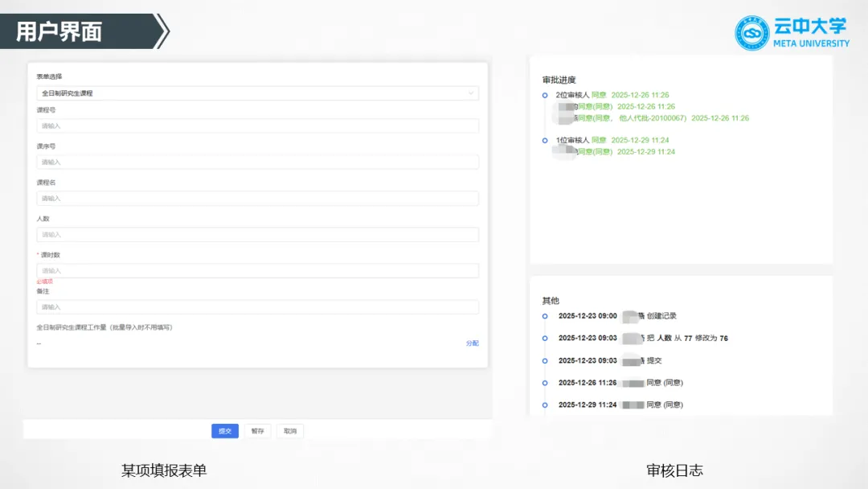The height and width of the screenshot is (489, 868).
Task: Focus the 备注 input field
Action: [257, 306]
